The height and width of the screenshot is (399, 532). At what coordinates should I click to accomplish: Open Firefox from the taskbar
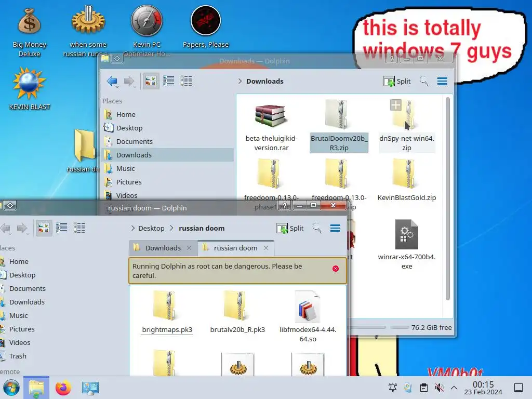coord(63,388)
